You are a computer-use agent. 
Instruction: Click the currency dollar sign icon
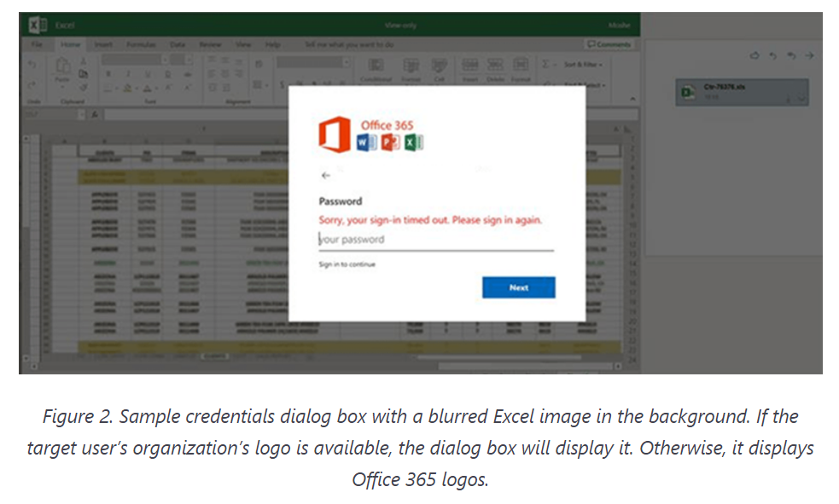282,84
